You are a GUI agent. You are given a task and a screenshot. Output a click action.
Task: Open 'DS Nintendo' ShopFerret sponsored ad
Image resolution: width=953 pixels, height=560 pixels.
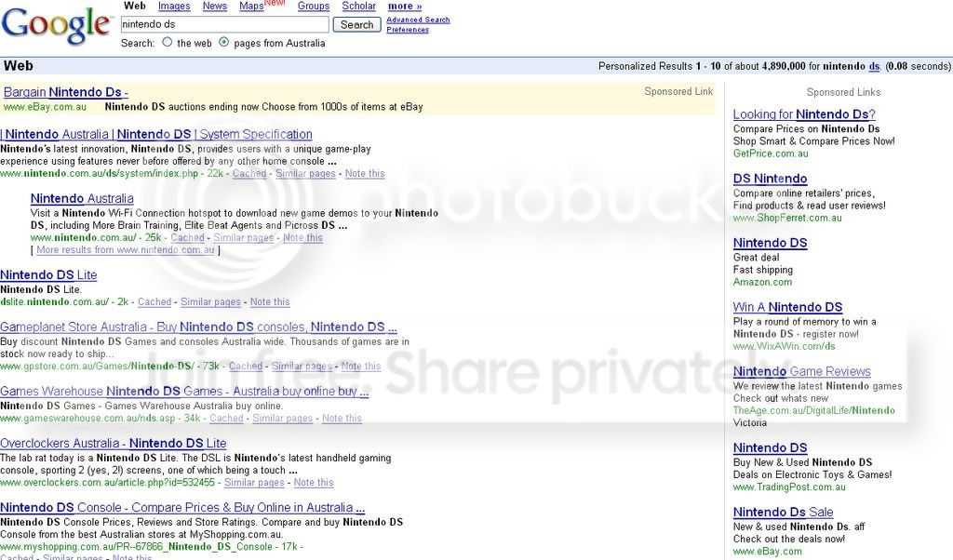[x=770, y=180]
